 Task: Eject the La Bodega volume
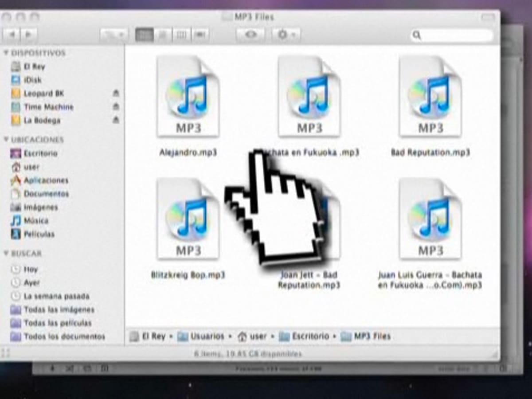(x=116, y=120)
